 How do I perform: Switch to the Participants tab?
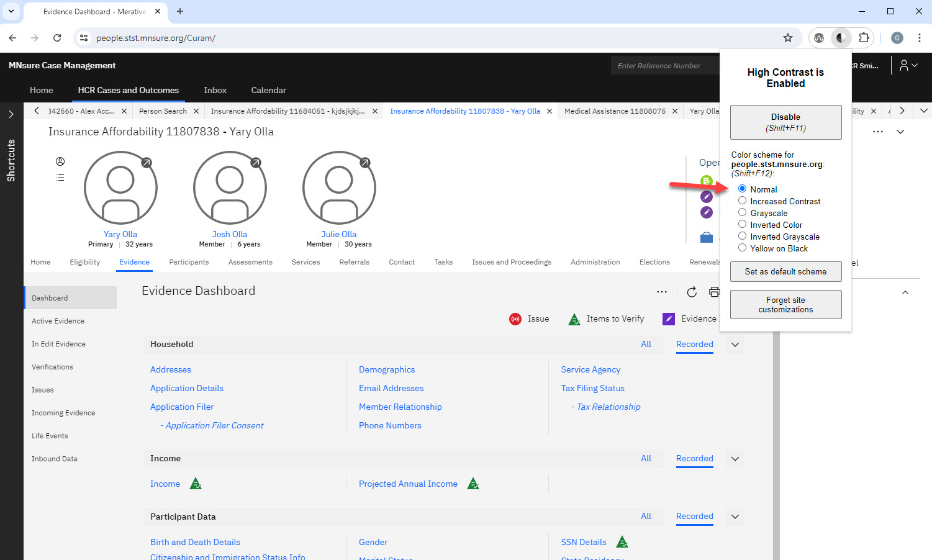tap(189, 262)
